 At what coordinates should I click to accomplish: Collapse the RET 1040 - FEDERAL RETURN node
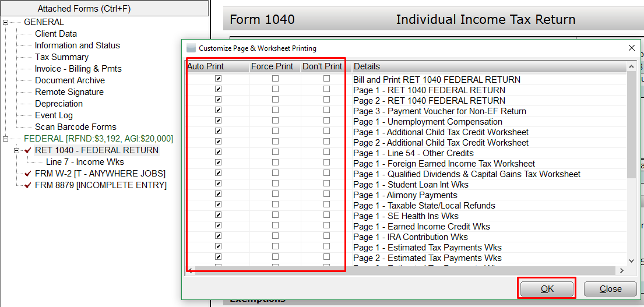click(17, 150)
